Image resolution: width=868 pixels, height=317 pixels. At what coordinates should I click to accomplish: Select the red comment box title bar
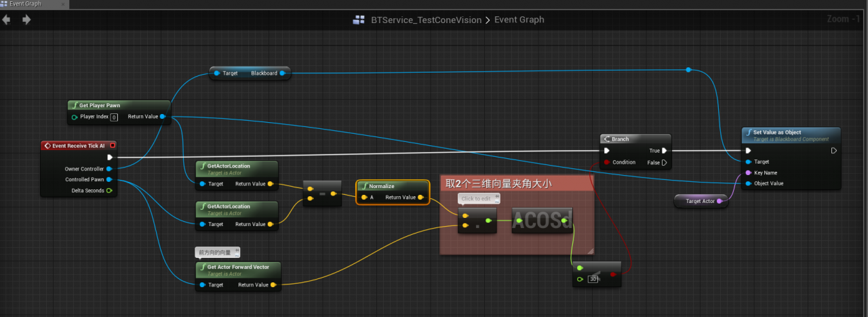pyautogui.click(x=515, y=183)
